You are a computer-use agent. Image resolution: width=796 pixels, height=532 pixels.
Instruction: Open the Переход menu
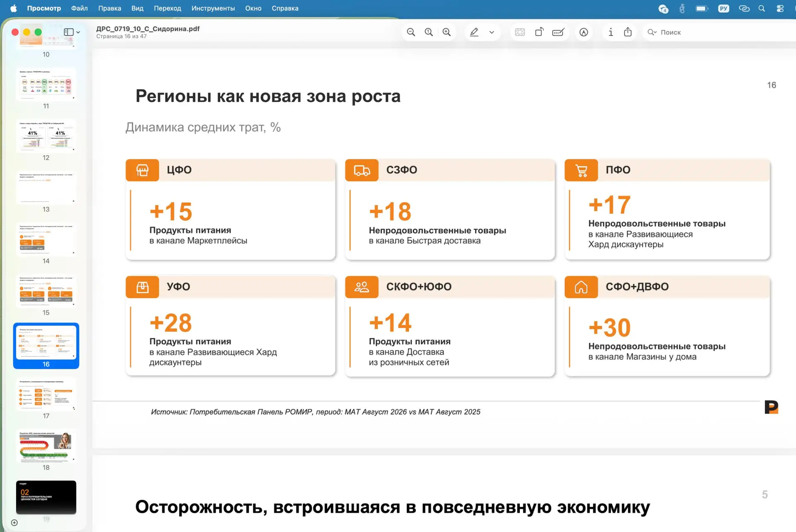[167, 8]
